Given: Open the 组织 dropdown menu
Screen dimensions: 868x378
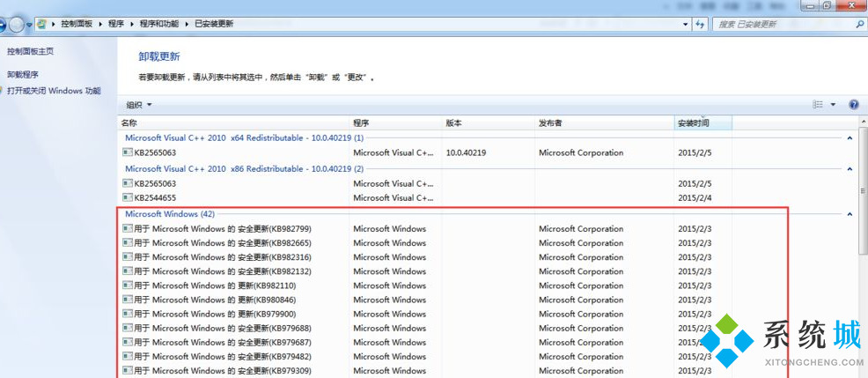Looking at the screenshot, I should point(139,105).
